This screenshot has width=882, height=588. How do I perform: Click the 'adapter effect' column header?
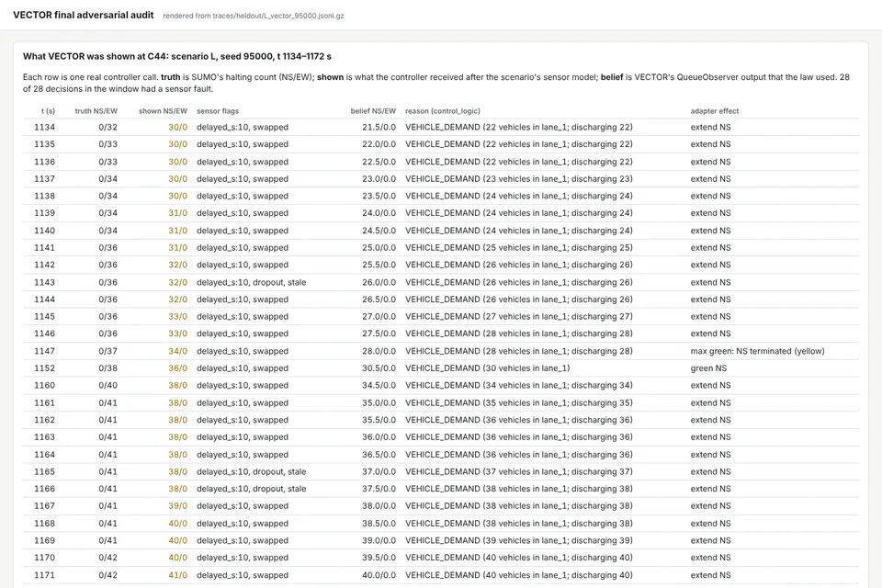coord(715,111)
